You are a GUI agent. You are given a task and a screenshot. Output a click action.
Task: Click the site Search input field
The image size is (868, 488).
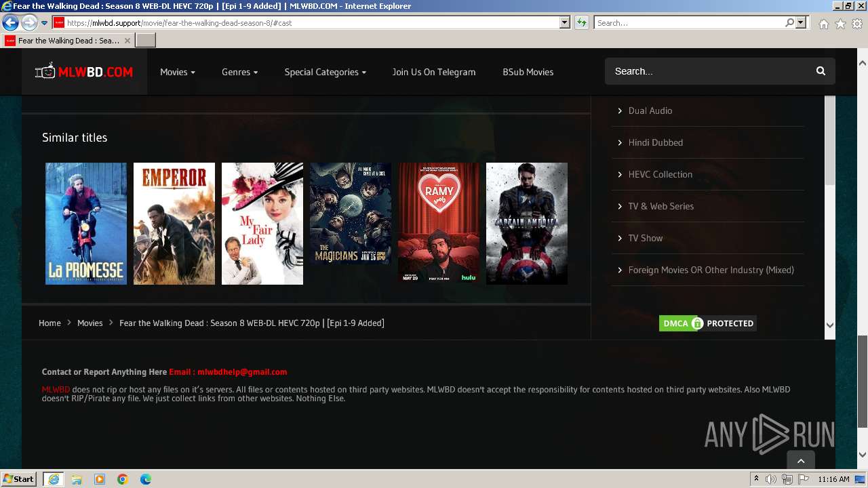(x=709, y=71)
